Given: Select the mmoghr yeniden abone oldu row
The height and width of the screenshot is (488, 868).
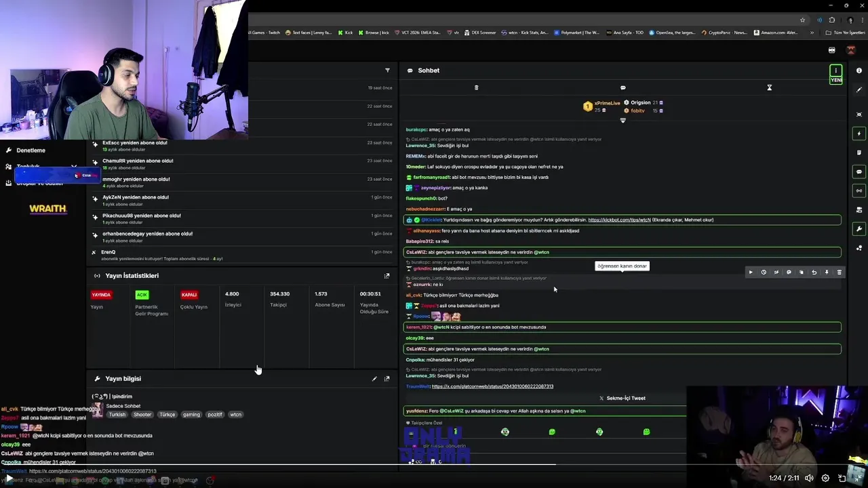Looking at the screenshot, I should coord(242,182).
